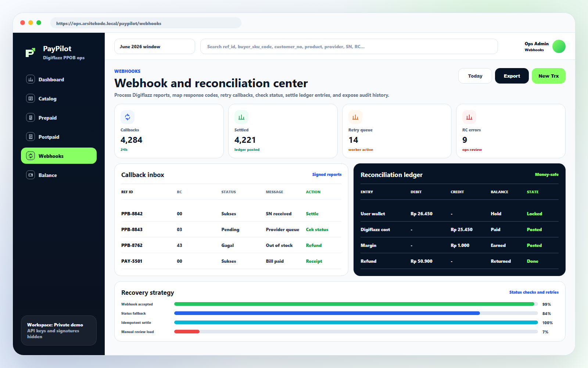The width and height of the screenshot is (588, 368).
Task: Run Cek status for PPB-8843
Action: 317,229
